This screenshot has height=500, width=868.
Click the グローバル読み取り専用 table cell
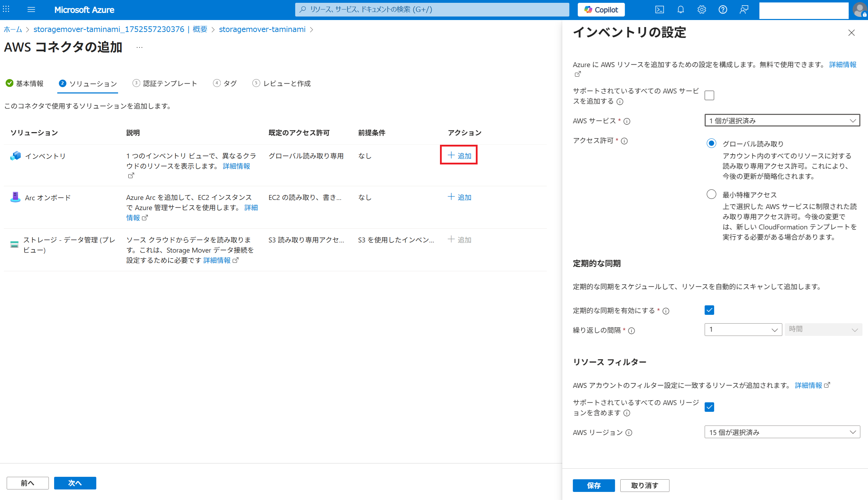(306, 156)
